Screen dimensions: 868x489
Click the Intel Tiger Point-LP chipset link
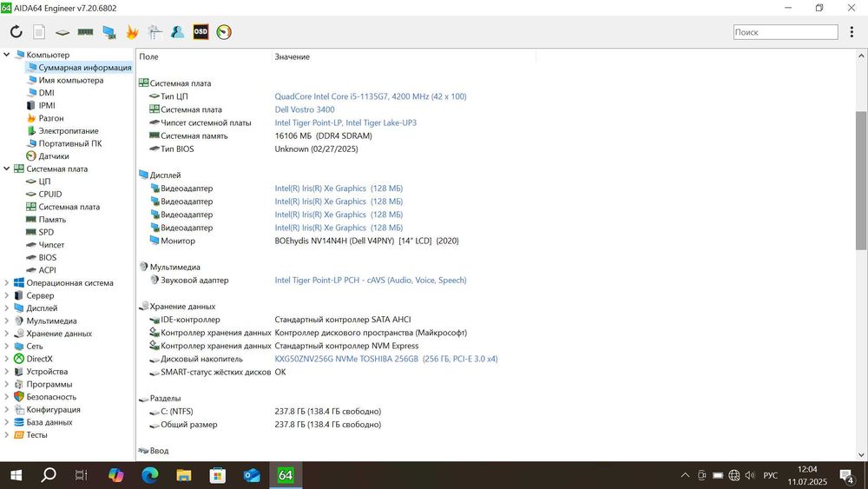(x=345, y=123)
